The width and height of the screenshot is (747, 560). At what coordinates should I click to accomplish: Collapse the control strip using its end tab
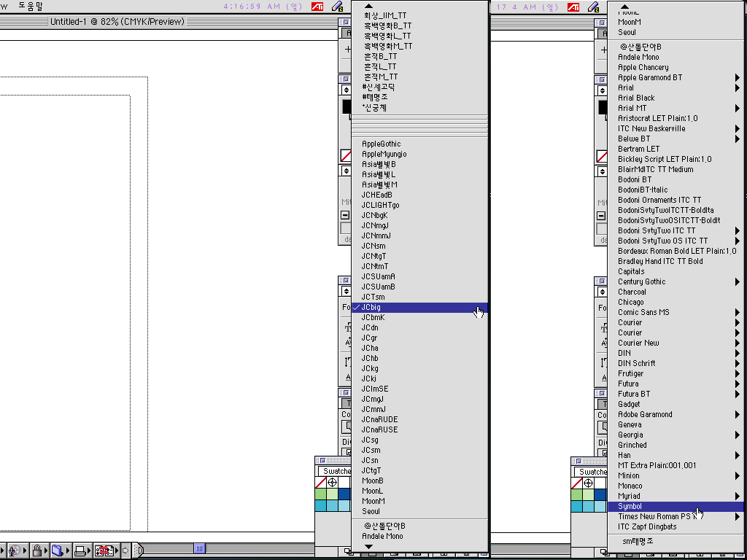tap(140, 551)
